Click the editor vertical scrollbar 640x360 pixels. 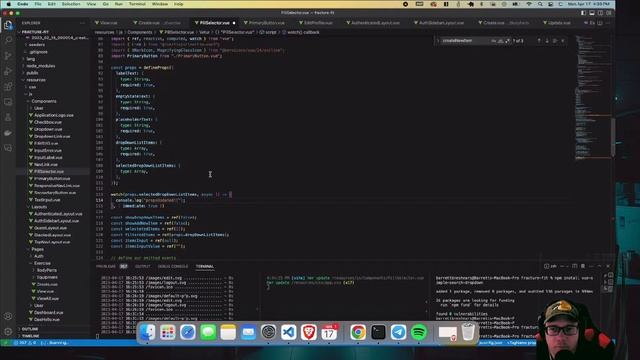(x=613, y=137)
